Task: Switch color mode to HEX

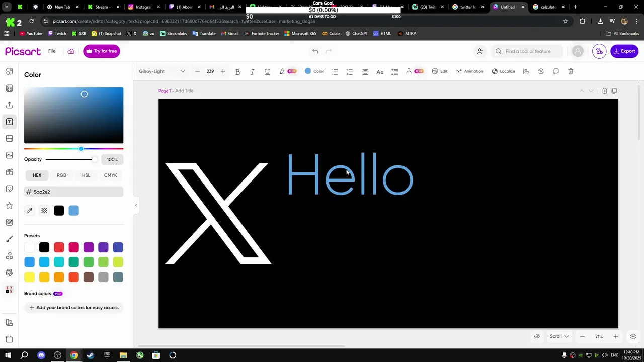Action: [x=37, y=175]
